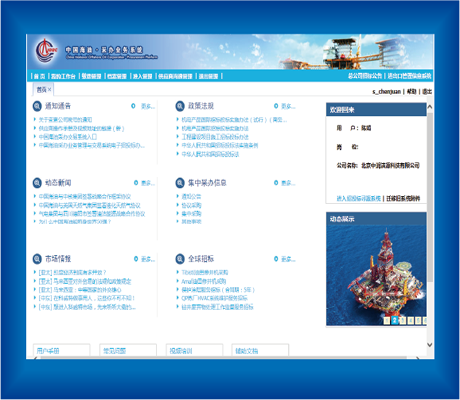Click the 进入招投标示范系统 link

point(359,199)
